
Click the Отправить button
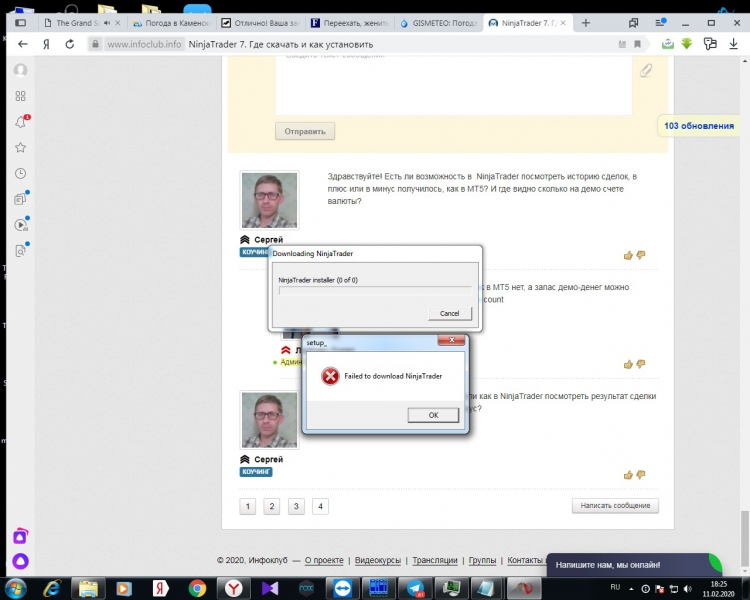(305, 131)
